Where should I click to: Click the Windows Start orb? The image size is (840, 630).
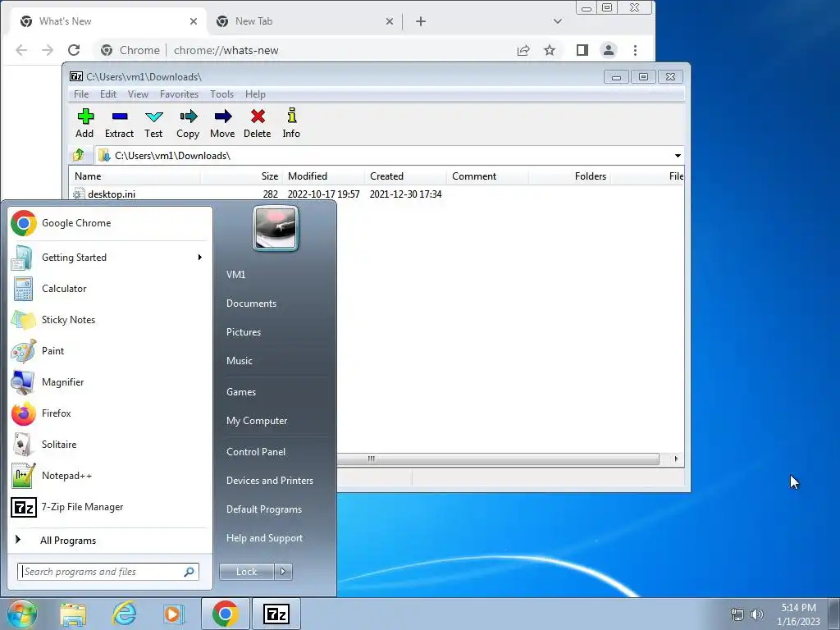coord(21,614)
